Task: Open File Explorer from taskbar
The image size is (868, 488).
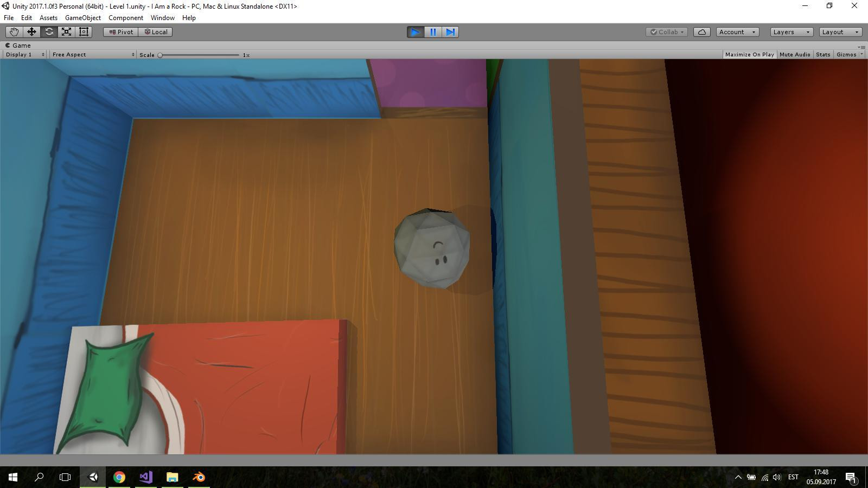Action: tap(173, 477)
